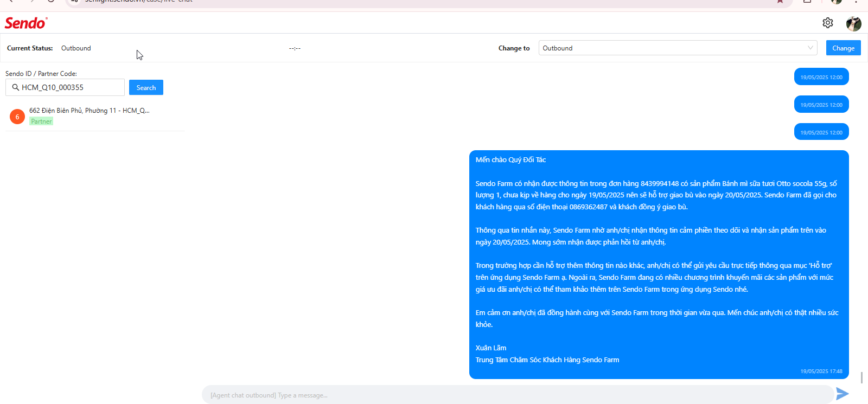Click the first 19/05/2025 12:00 message bubble

click(x=821, y=77)
